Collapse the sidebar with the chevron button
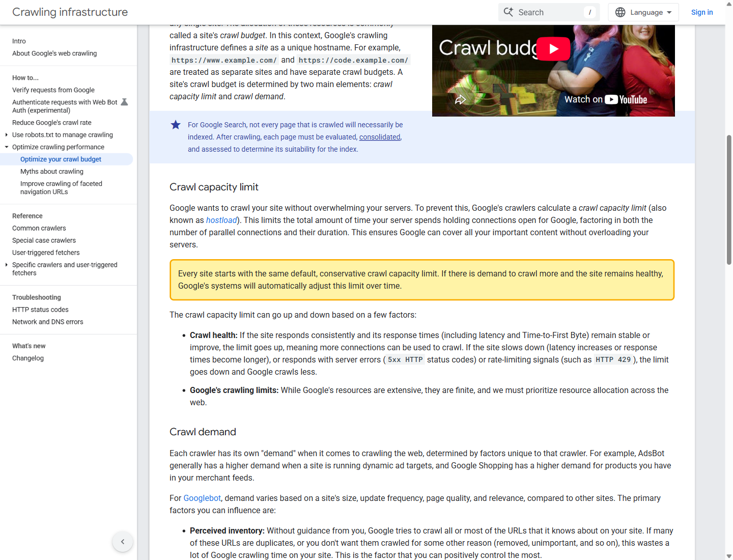 (x=123, y=542)
